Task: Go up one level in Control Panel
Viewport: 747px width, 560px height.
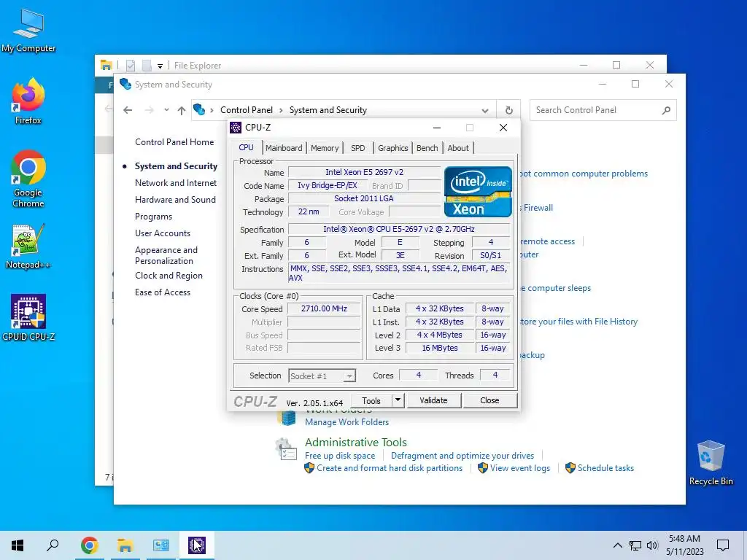Action: coord(182,111)
